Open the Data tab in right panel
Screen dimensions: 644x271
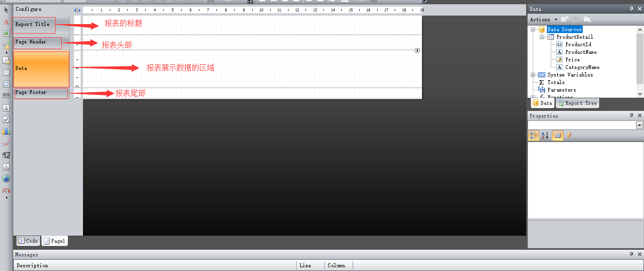click(x=542, y=103)
